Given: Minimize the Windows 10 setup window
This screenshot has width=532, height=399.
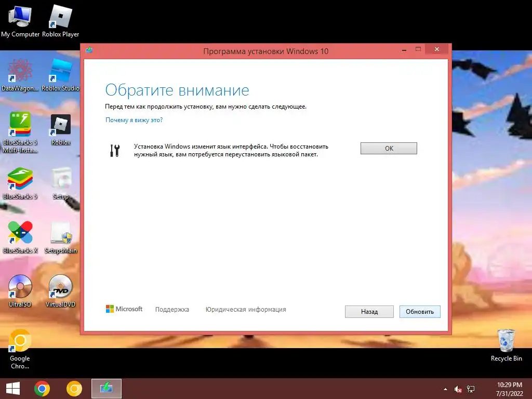Looking at the screenshot, I should 404,50.
